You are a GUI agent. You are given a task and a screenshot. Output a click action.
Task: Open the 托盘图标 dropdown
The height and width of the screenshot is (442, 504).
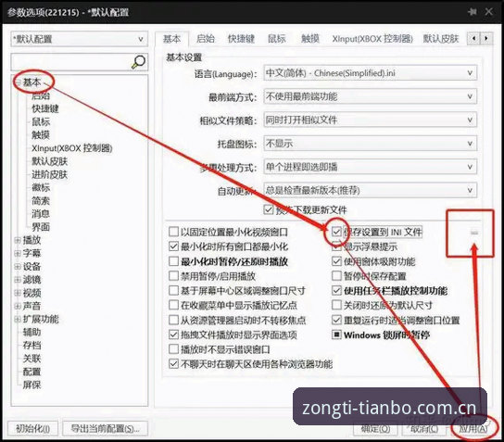click(x=370, y=144)
